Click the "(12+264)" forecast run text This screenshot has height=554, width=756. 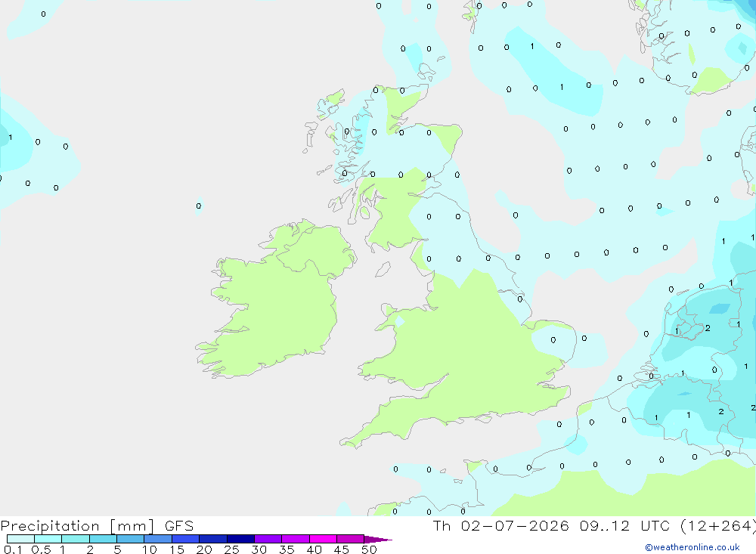tap(718, 526)
